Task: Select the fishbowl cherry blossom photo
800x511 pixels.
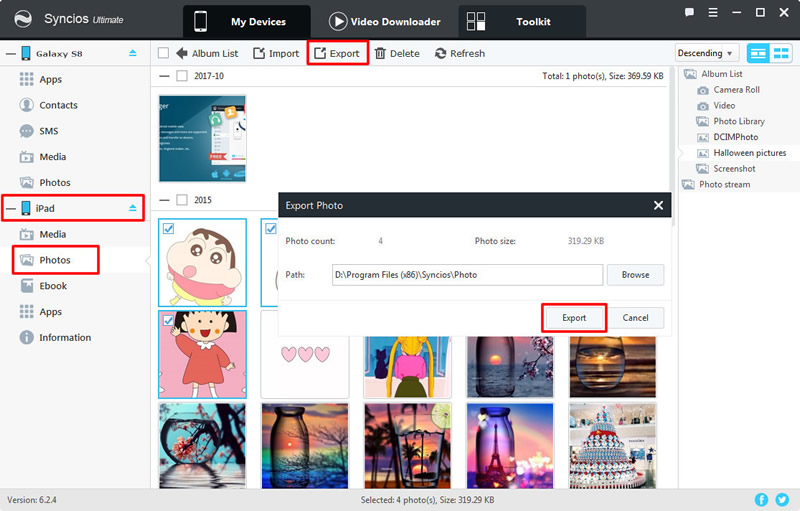Action: pyautogui.click(x=203, y=446)
